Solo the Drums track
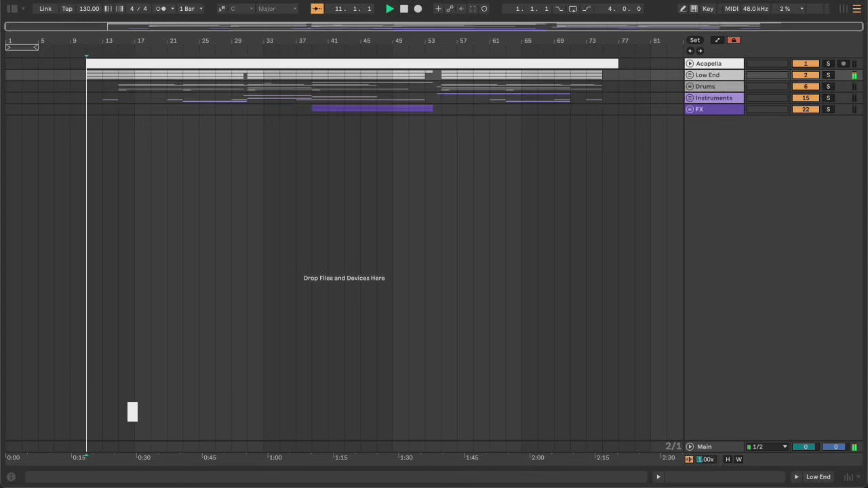The height and width of the screenshot is (488, 868). pos(828,87)
